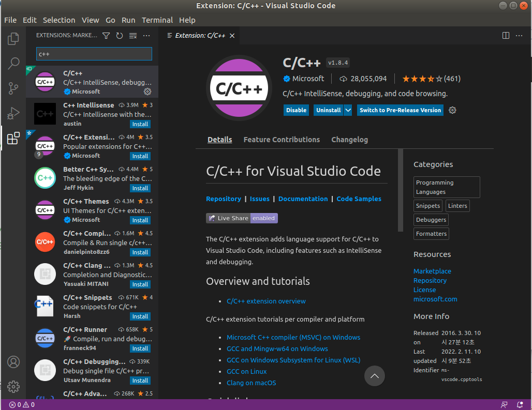Open the Repository link under title
This screenshot has width=532, height=410.
tap(224, 199)
